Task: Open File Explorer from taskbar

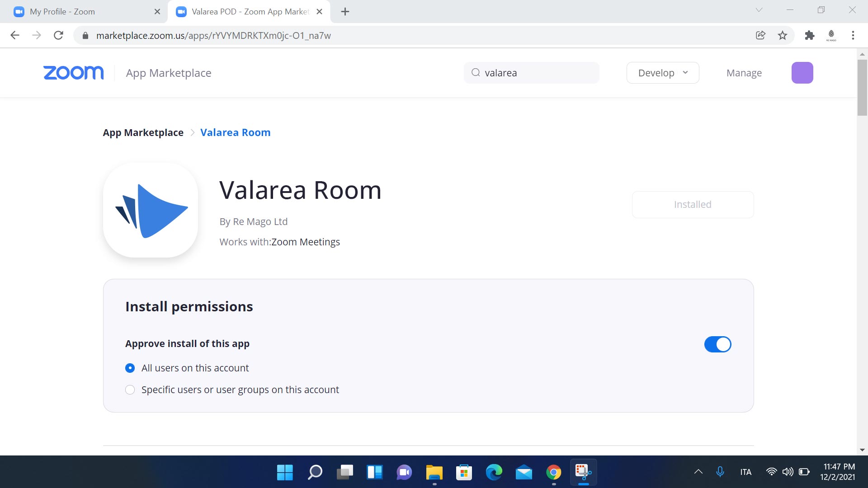Action: pyautogui.click(x=434, y=472)
